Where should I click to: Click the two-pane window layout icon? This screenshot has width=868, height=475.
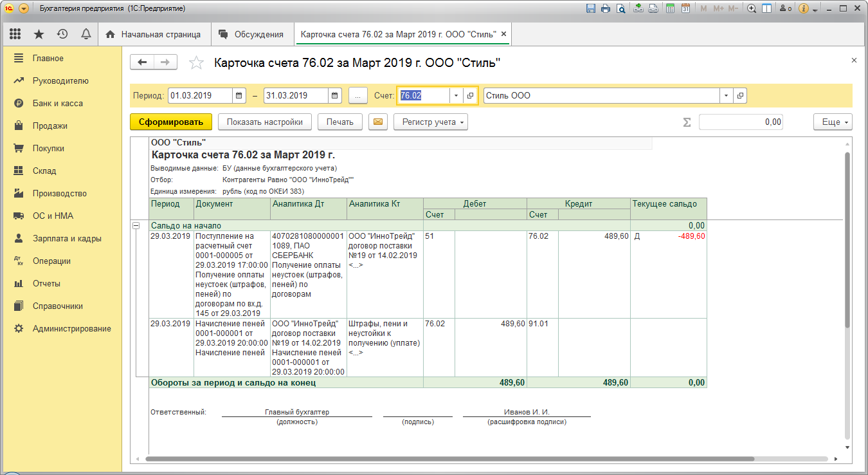pyautogui.click(x=766, y=8)
